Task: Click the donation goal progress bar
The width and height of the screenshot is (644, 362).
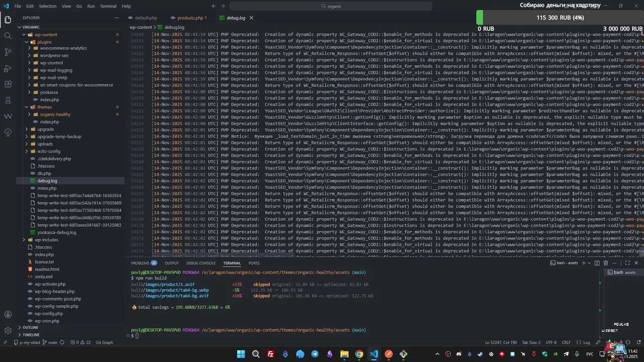Action: coord(560,18)
